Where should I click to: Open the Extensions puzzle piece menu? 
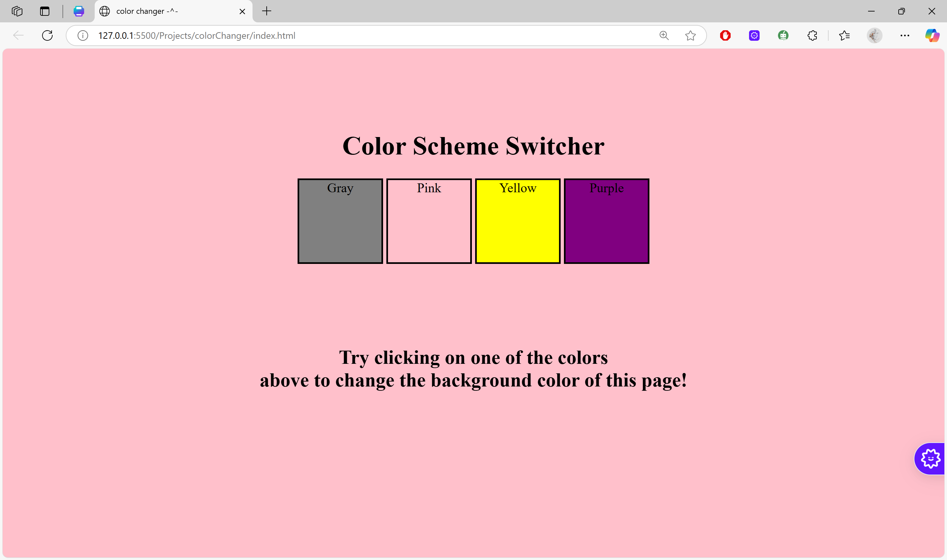click(x=812, y=35)
